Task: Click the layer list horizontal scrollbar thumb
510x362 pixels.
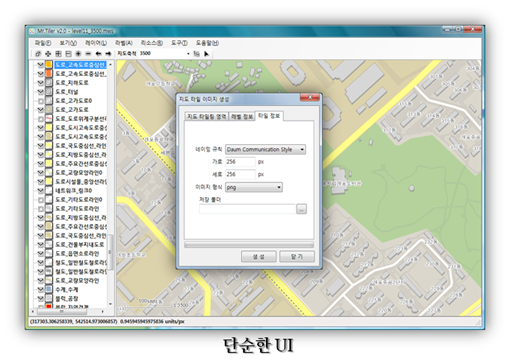Action: coord(62,311)
